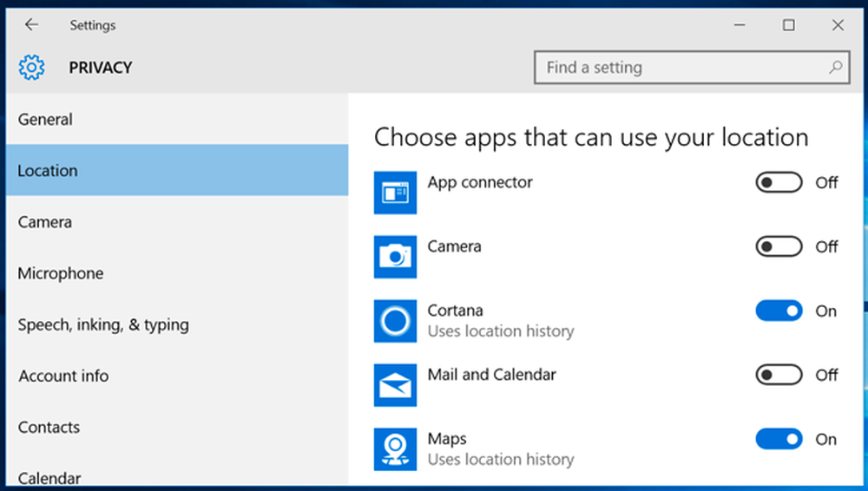Close the Settings window
The image size is (868, 491).
click(838, 25)
